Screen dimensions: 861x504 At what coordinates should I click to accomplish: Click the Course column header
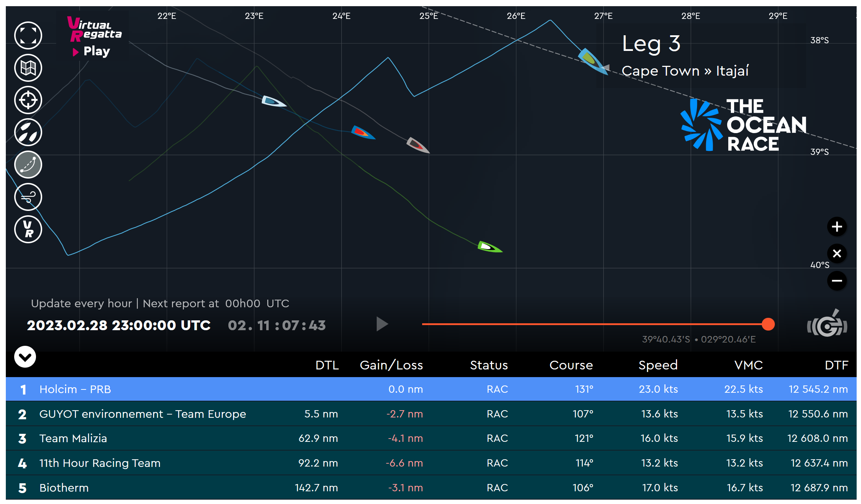click(x=571, y=365)
